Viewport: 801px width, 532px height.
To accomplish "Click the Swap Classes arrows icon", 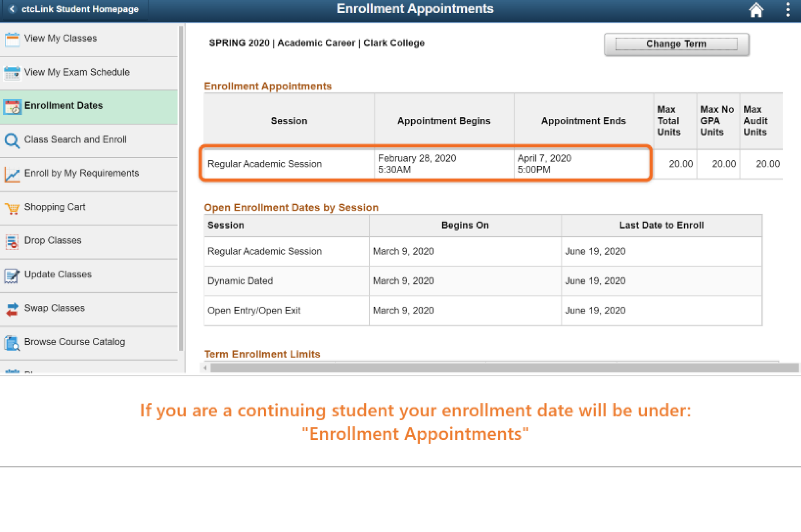I will coord(12,309).
